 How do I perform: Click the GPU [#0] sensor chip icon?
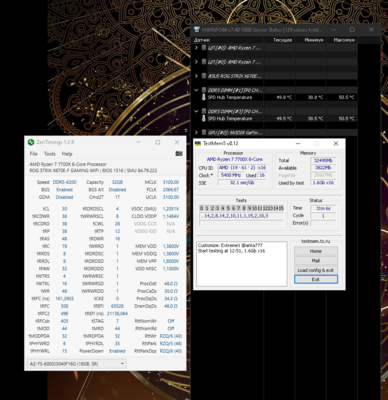(204, 133)
